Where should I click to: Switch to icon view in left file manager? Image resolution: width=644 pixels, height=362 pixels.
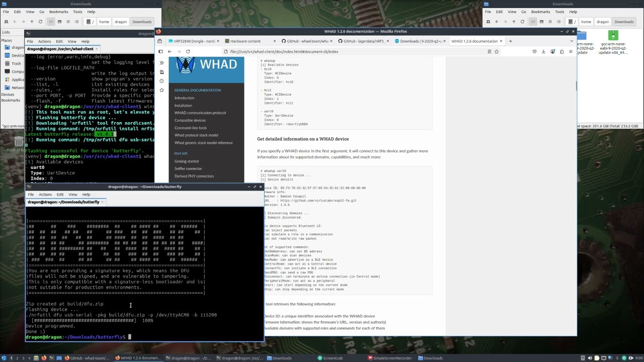pos(51,22)
